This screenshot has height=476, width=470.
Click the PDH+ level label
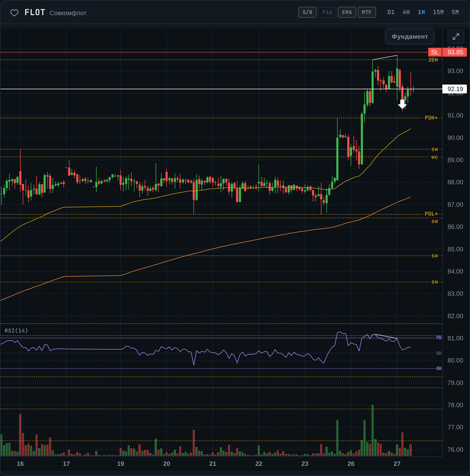point(431,118)
